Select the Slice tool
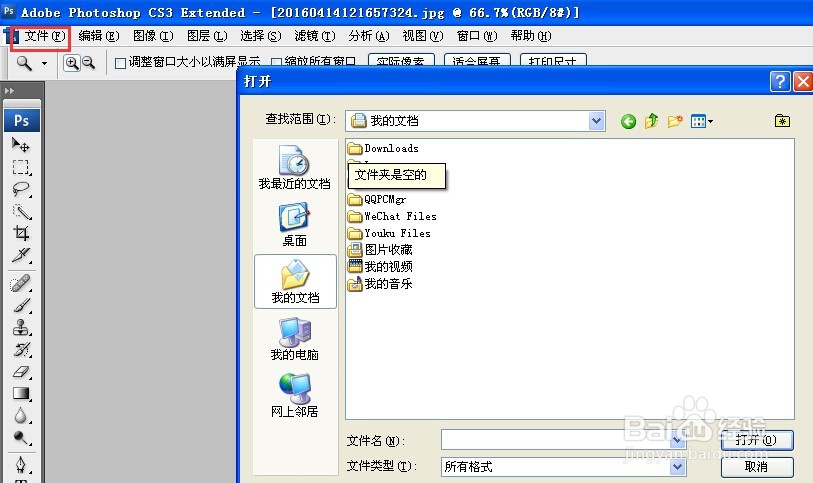Viewport: 813px width, 483px height. point(21,255)
